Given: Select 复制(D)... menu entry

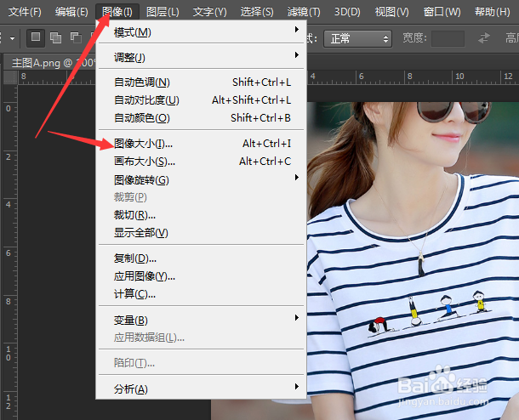Looking at the screenshot, I should 202,258.
